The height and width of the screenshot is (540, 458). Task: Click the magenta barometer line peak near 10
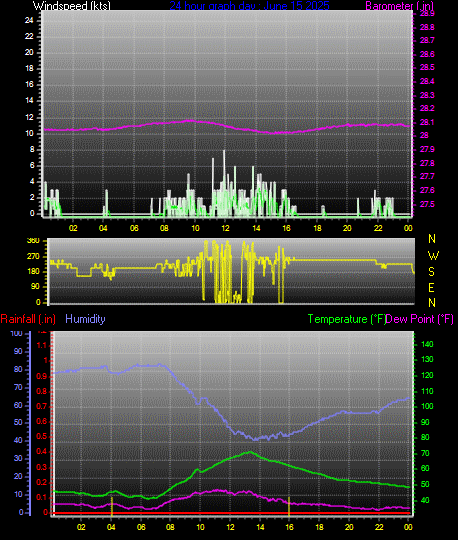pos(190,121)
